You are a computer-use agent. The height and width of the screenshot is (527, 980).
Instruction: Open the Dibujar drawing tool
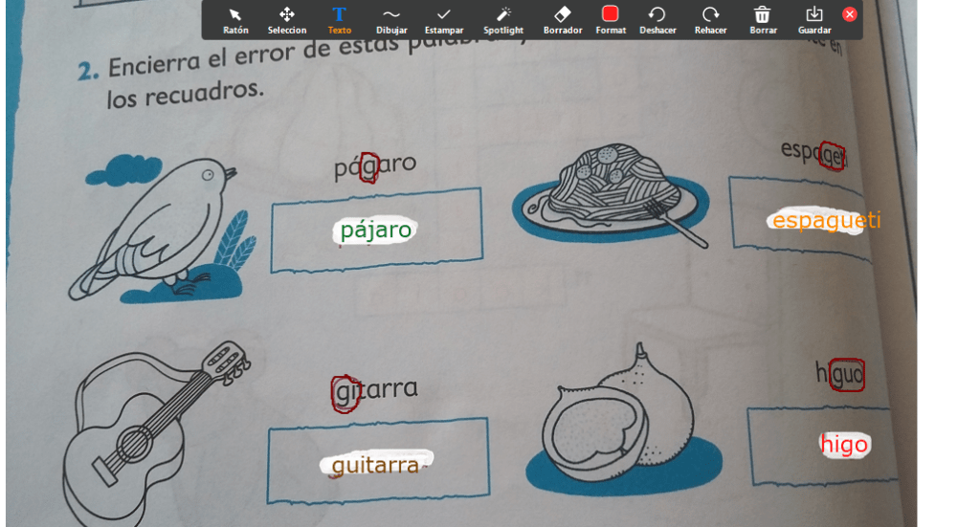pos(391,20)
